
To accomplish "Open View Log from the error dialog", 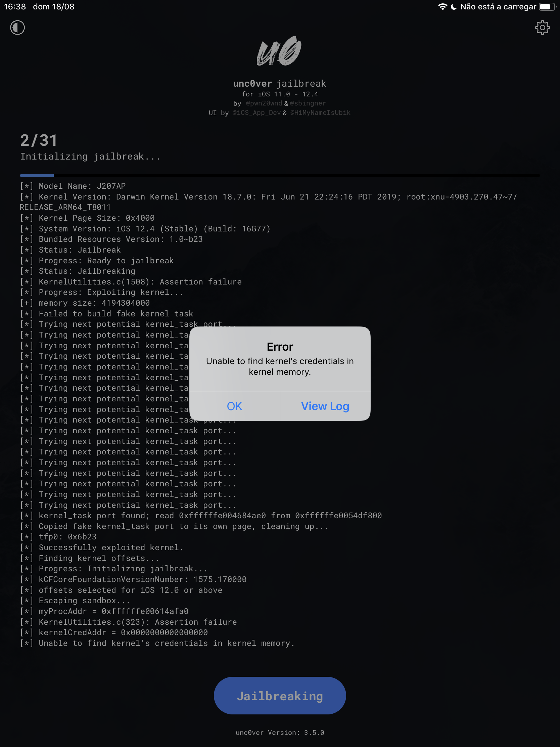I will point(325,406).
